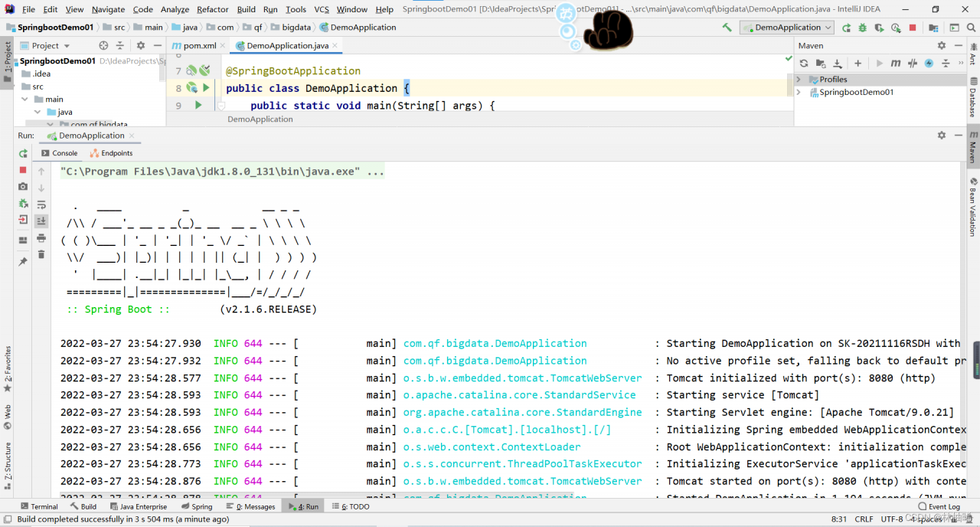Open Maven panel settings gear

[942, 45]
